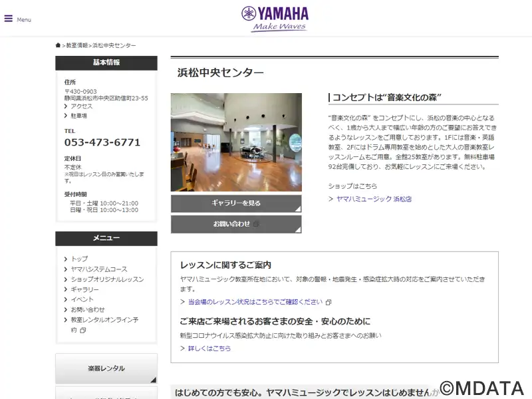Click the ショップはこちら text
This screenshot has height=399, width=532.
coord(352,186)
